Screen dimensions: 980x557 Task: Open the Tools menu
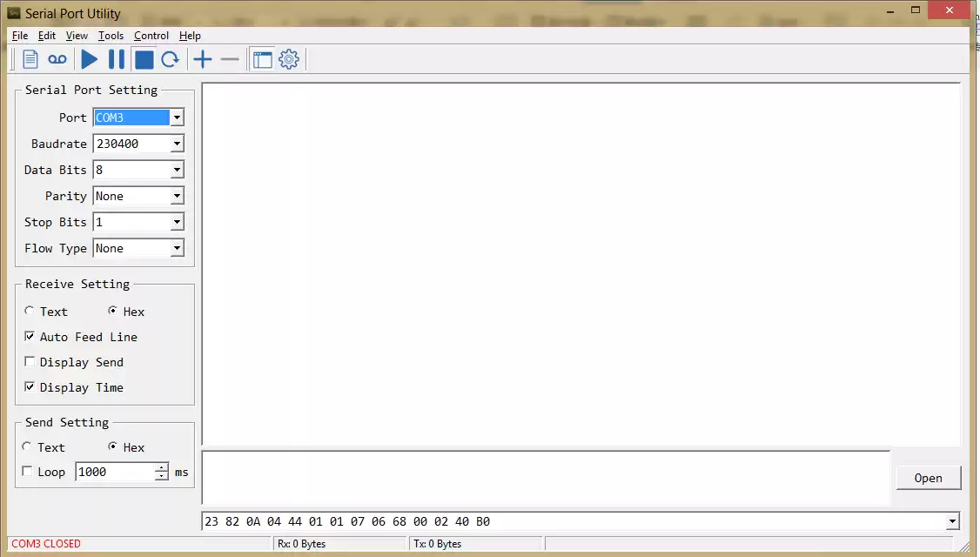pyautogui.click(x=111, y=36)
